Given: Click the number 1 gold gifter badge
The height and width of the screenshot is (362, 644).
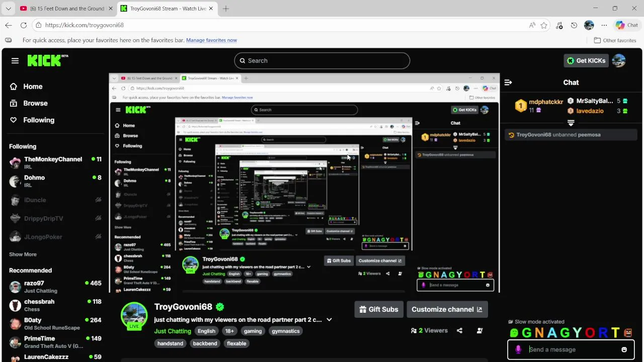Looking at the screenshot, I should [x=521, y=106].
